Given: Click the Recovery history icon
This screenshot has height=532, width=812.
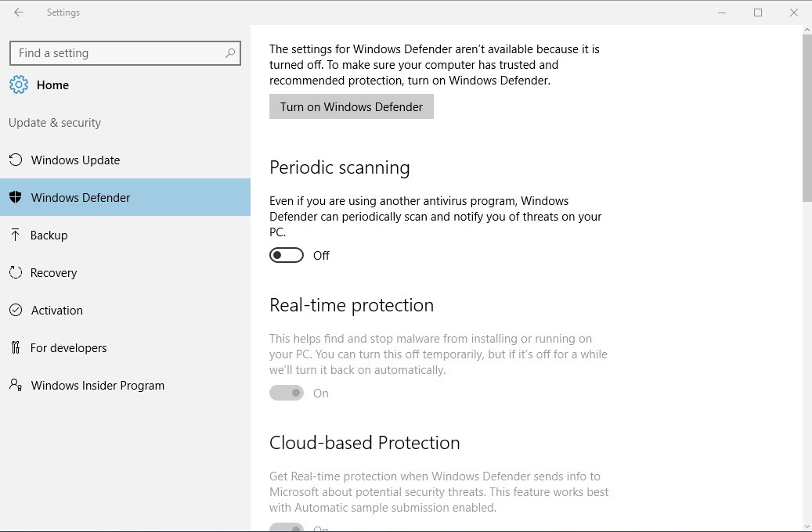Looking at the screenshot, I should point(16,273).
